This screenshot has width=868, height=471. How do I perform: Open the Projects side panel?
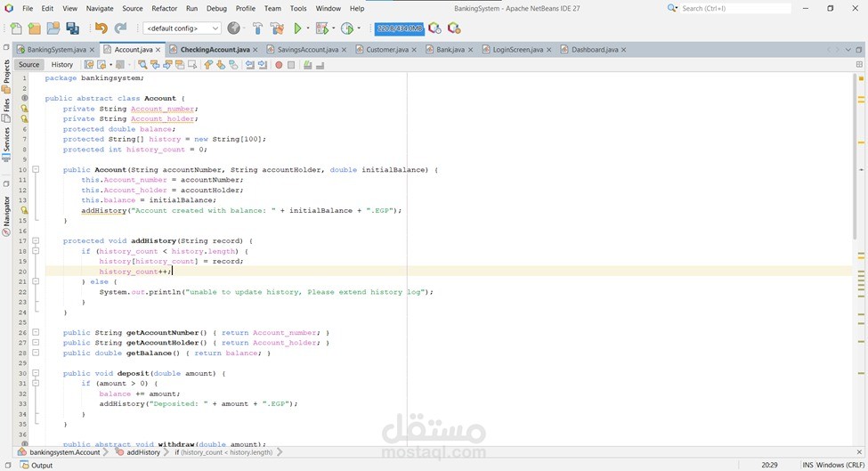tap(6, 77)
